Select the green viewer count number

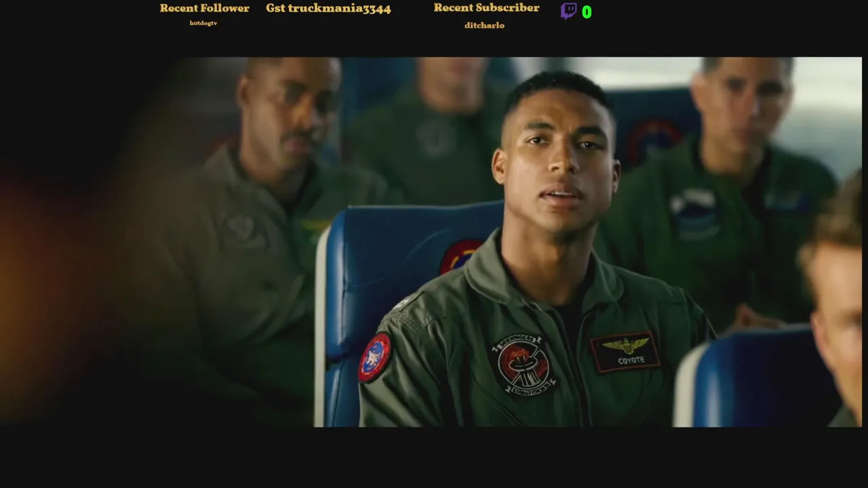(587, 12)
